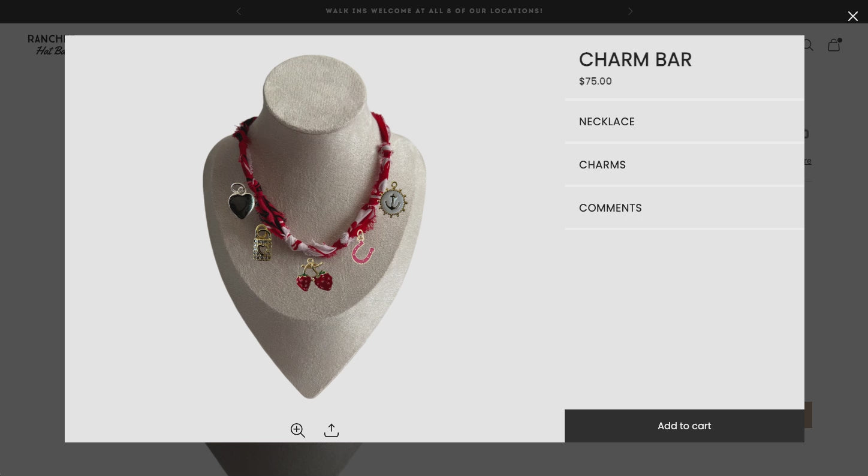This screenshot has height=476, width=868.
Task: Click the black heart charm on necklace
Action: (x=241, y=201)
